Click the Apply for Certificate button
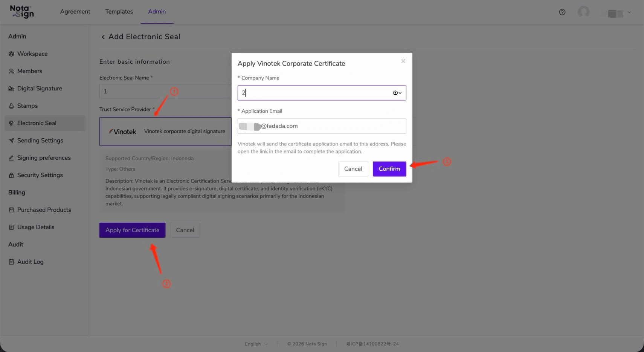 tap(133, 230)
